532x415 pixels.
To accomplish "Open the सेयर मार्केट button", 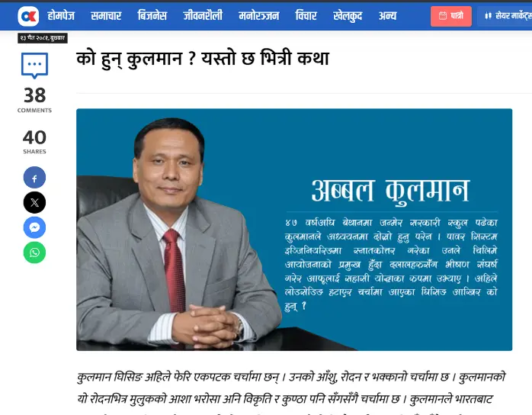I will pos(505,16).
